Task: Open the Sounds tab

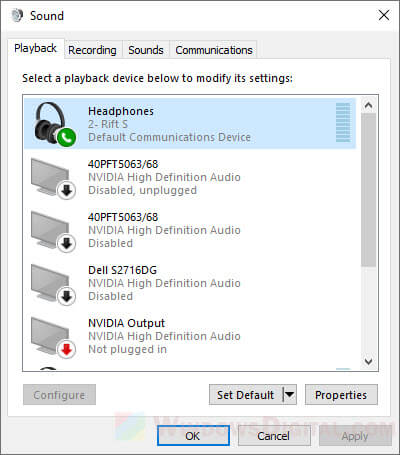Action: tap(146, 50)
